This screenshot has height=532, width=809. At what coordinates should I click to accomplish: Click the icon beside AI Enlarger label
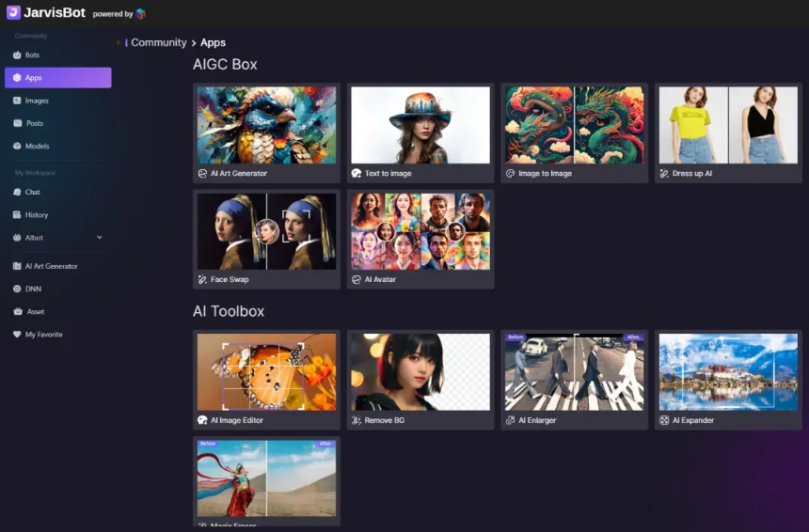(x=510, y=420)
